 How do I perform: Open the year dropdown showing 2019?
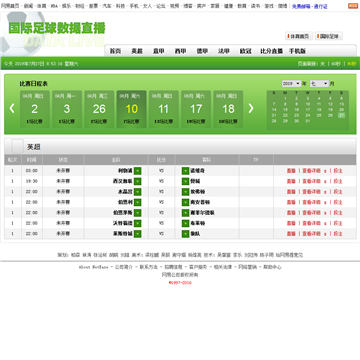point(291,84)
